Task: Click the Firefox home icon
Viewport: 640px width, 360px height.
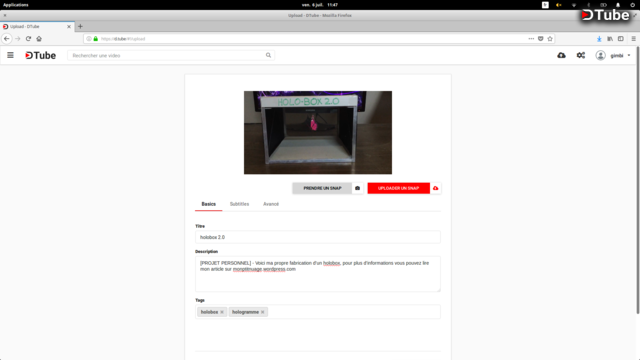Action: tap(39, 39)
